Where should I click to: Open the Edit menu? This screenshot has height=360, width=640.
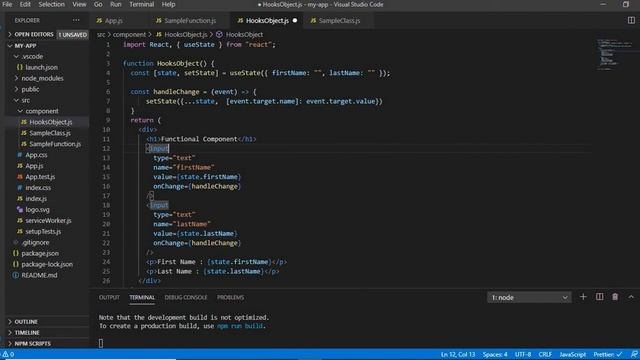tap(25, 4)
